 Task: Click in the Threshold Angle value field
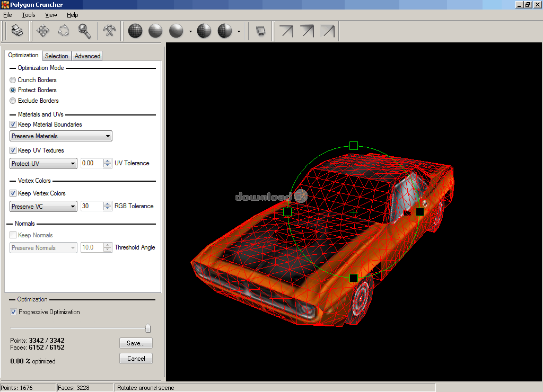click(92, 248)
